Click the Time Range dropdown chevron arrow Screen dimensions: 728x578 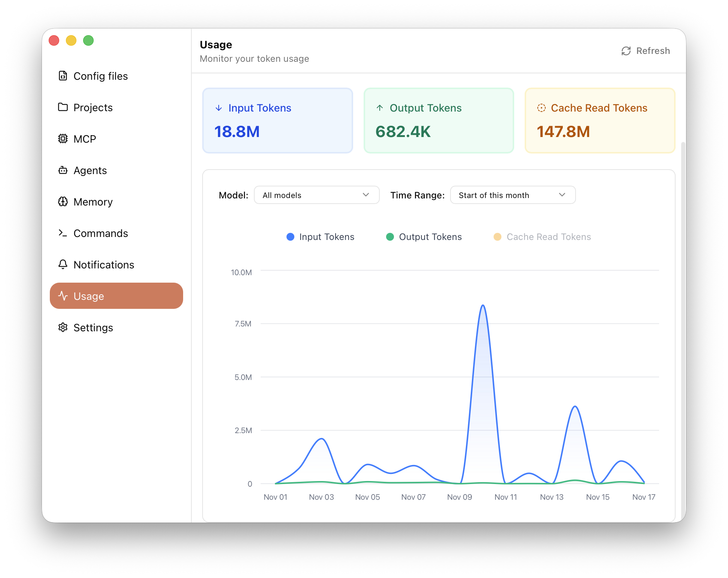tap(562, 195)
